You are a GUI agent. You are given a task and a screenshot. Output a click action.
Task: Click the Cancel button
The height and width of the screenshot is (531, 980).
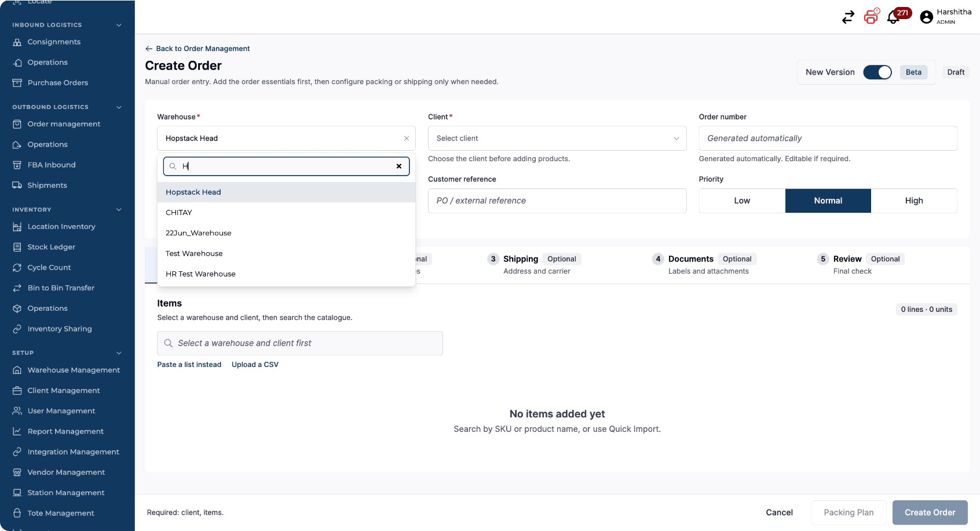(x=779, y=512)
